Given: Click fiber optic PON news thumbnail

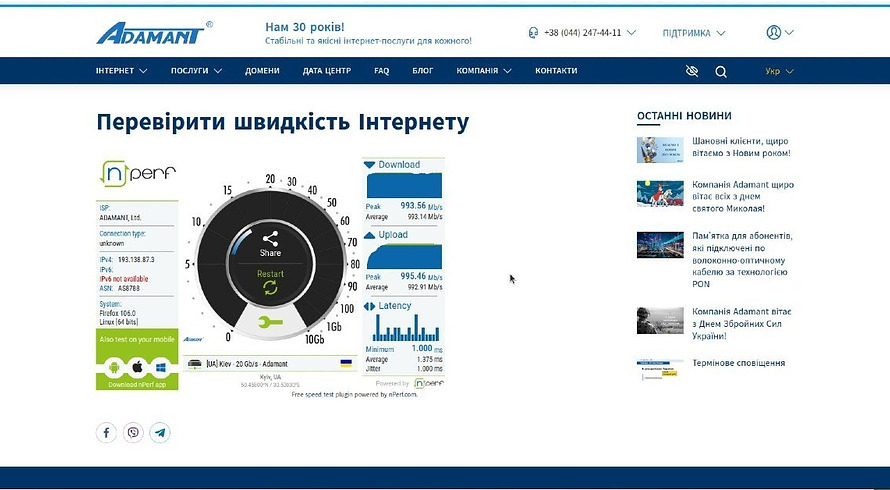Looking at the screenshot, I should click(660, 245).
